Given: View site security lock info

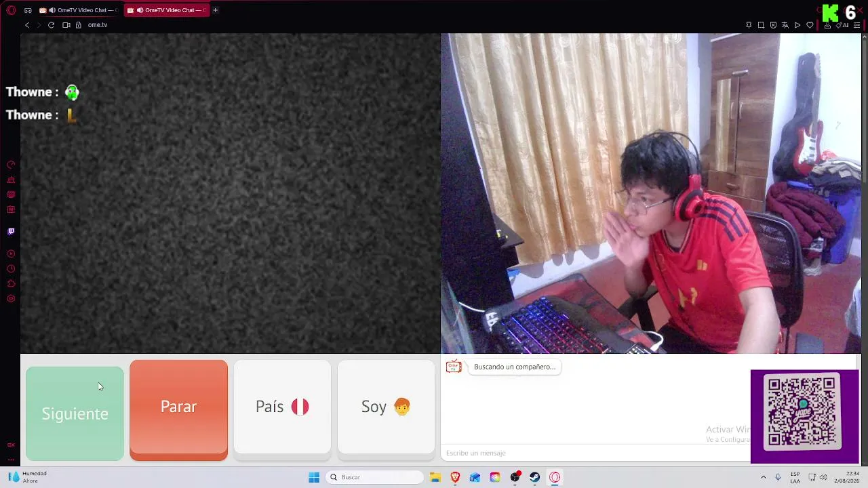Looking at the screenshot, I should click(x=79, y=25).
